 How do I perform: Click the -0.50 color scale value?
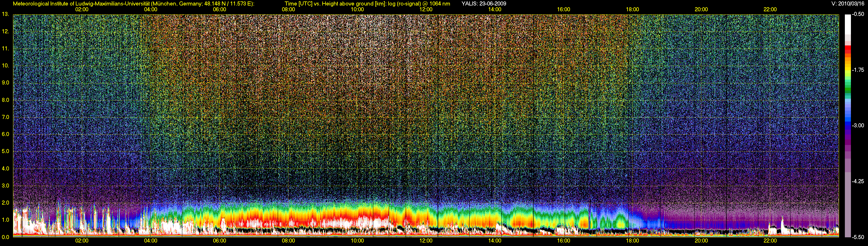point(858,14)
